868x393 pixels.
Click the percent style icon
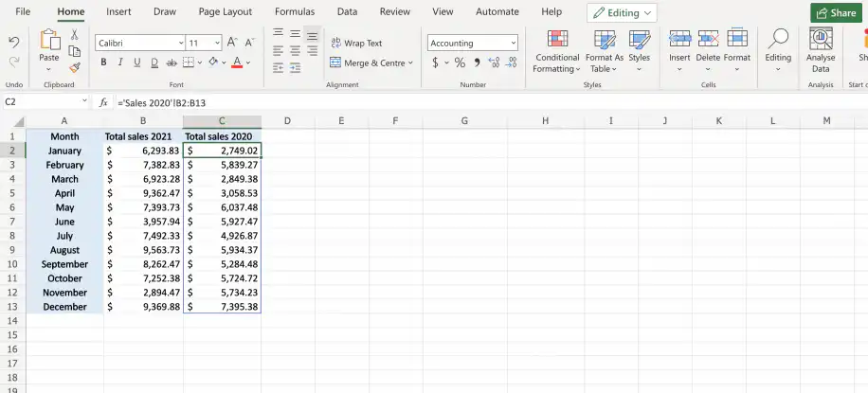click(x=460, y=63)
